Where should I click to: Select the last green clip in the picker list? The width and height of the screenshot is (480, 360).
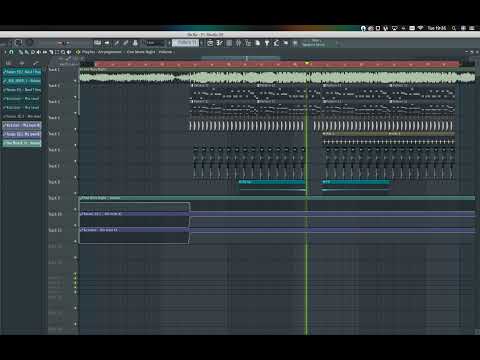coord(22,143)
